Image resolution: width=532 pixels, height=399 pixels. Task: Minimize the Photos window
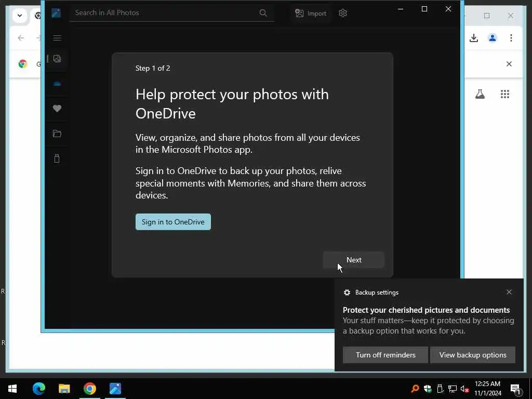point(401,9)
